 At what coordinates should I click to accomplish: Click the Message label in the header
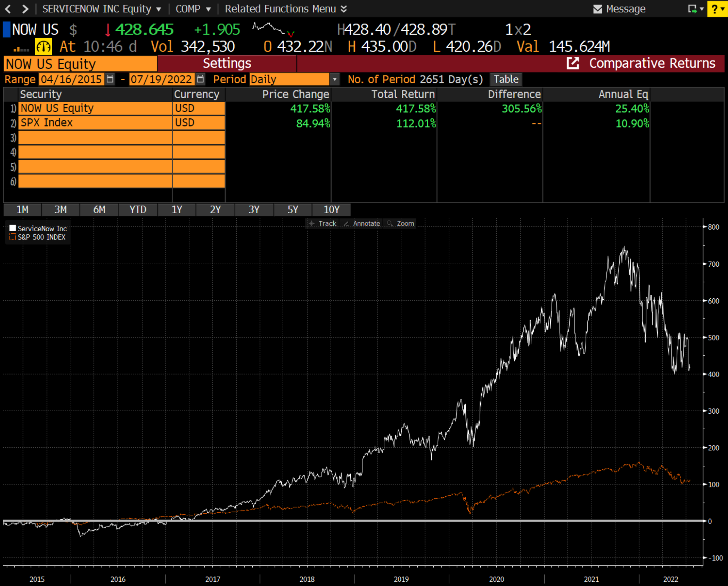click(x=625, y=9)
